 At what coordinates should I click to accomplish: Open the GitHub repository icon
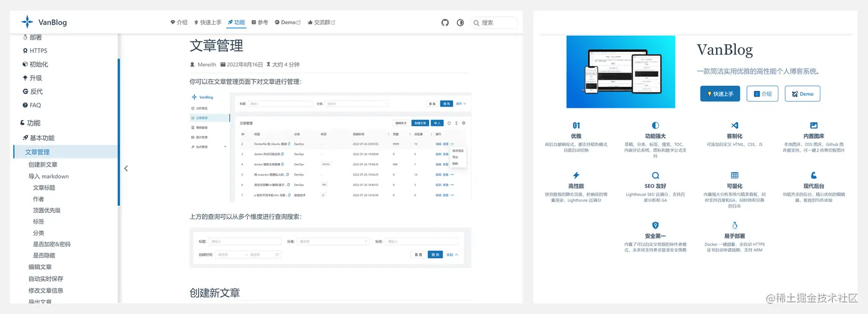tap(445, 22)
